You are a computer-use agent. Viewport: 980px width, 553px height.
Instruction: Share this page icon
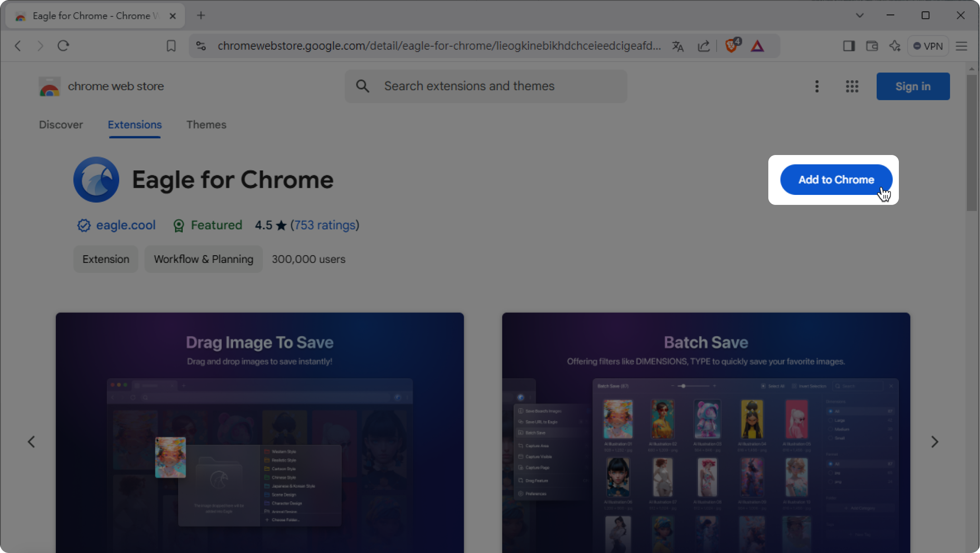(703, 46)
